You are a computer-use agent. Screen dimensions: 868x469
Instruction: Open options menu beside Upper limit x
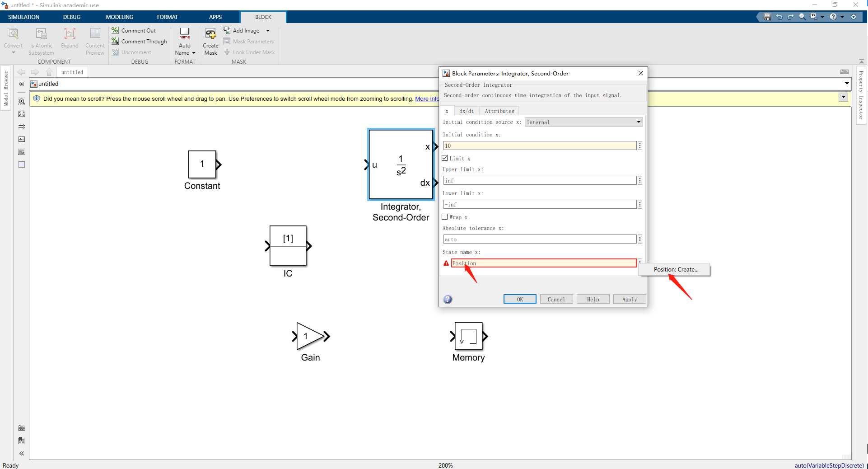click(640, 180)
